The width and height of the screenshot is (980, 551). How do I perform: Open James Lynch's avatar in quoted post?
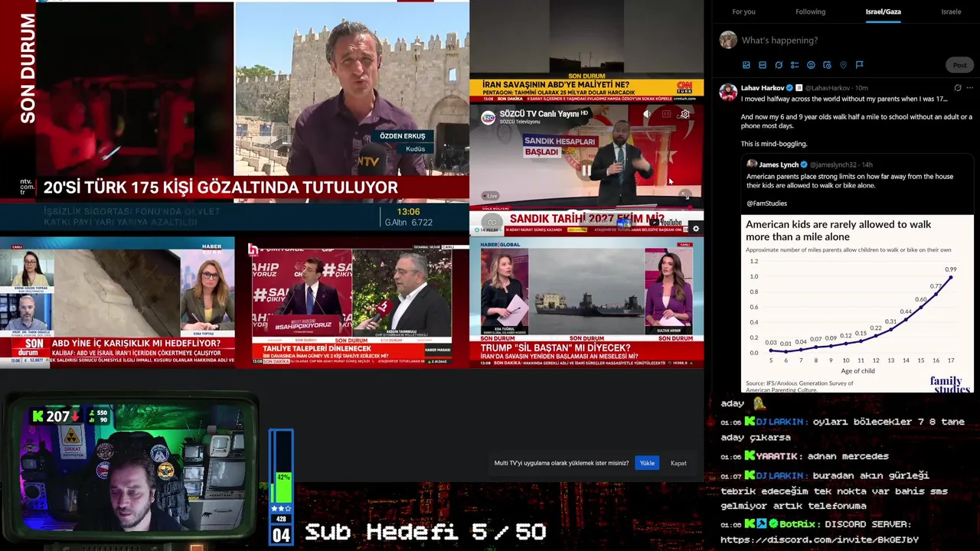point(752,165)
